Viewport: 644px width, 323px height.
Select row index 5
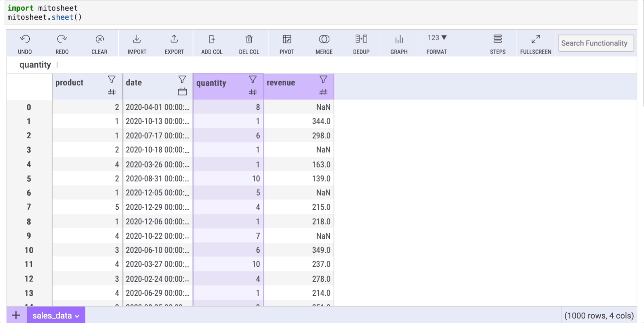29,179
